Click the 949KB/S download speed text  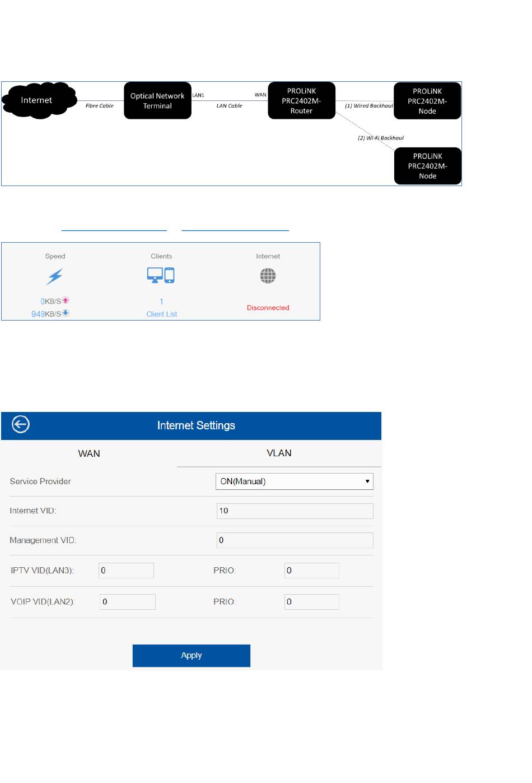click(x=46, y=314)
